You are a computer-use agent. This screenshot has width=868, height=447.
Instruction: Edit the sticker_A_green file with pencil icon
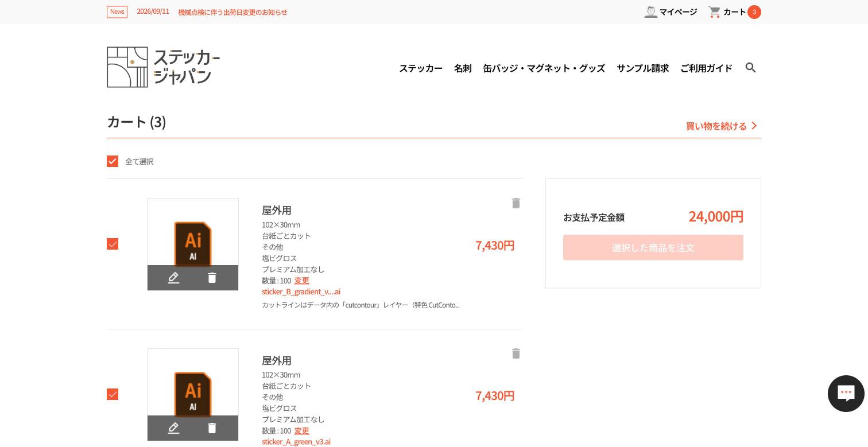173,428
